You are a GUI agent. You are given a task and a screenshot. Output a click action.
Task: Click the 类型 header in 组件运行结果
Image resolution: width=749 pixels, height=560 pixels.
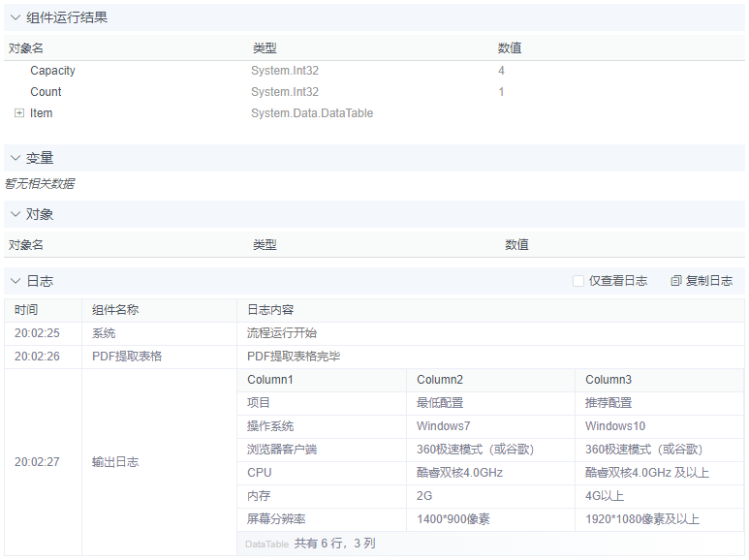coord(265,48)
